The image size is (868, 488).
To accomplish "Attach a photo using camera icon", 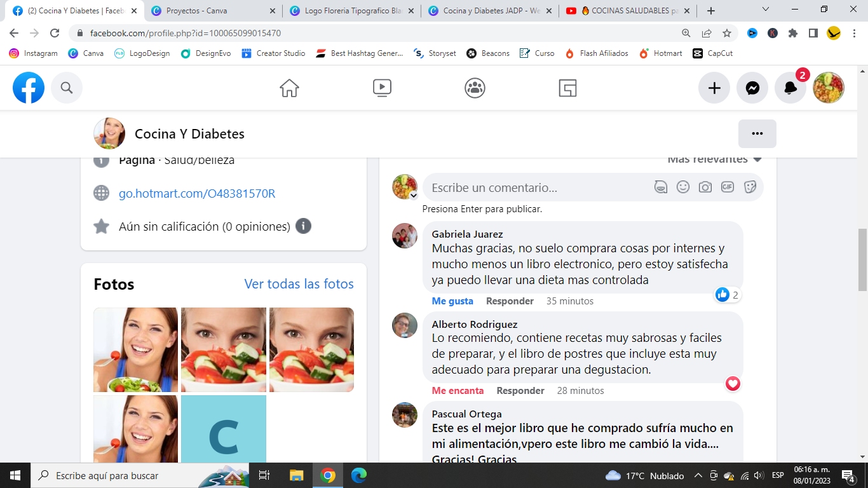I will [705, 187].
